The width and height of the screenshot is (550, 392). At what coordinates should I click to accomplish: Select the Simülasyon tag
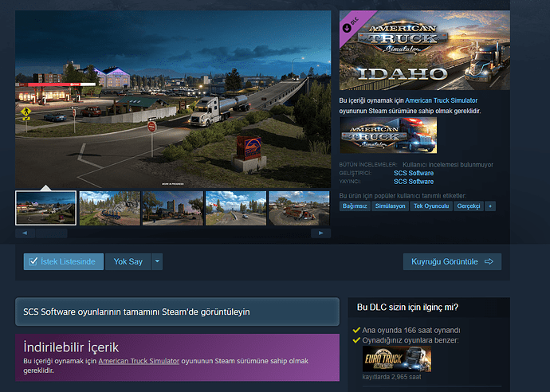(390, 206)
